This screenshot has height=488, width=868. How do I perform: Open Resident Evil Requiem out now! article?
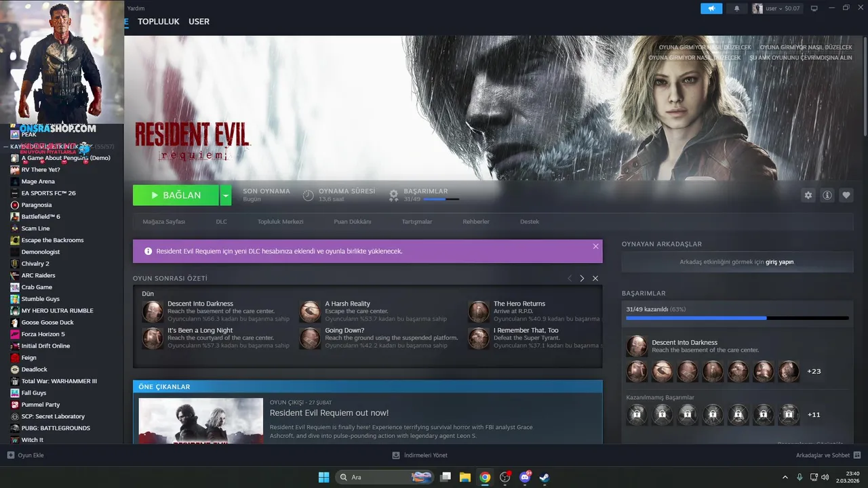tap(329, 413)
